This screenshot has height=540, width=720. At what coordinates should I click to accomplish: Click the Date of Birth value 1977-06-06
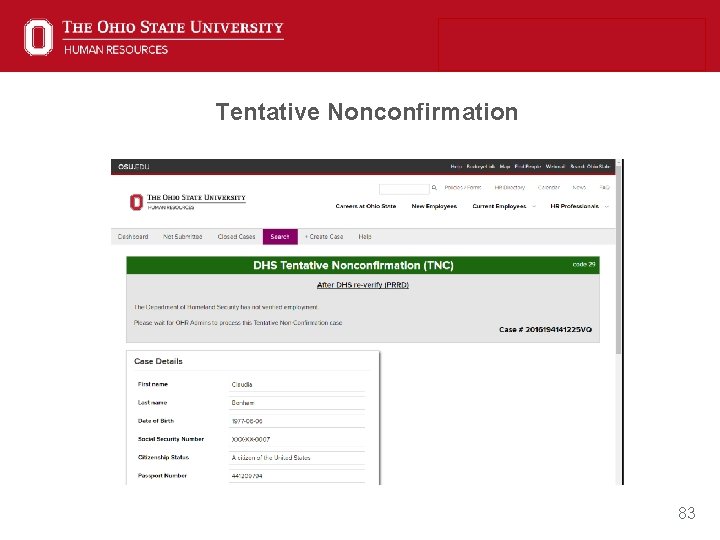pos(247,422)
